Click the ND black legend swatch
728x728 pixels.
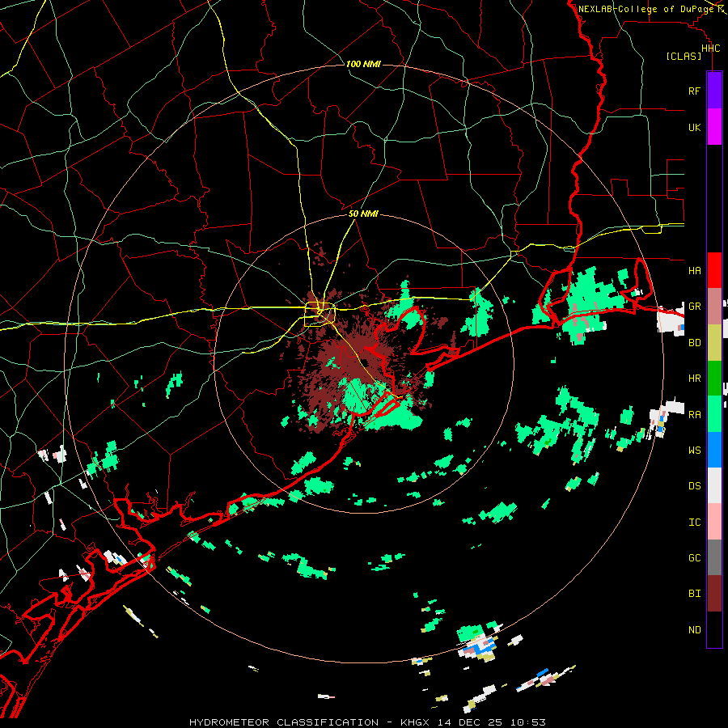tap(714, 629)
